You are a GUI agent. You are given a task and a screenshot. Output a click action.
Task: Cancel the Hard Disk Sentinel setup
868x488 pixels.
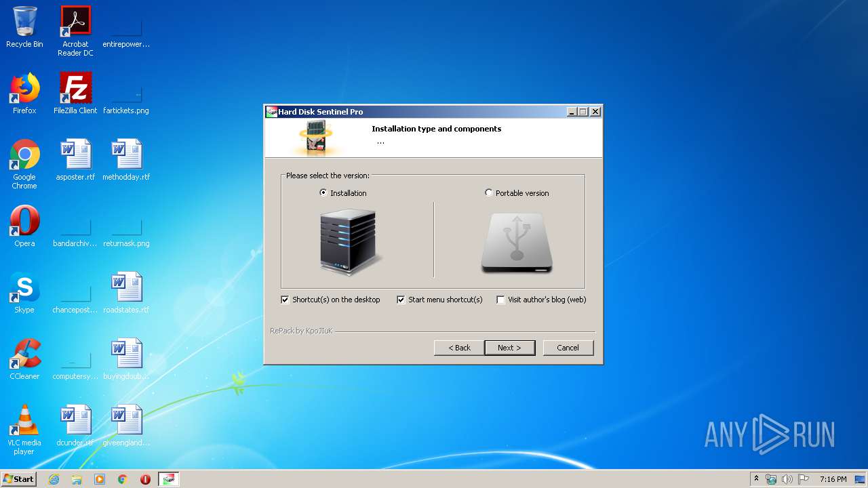pos(568,348)
